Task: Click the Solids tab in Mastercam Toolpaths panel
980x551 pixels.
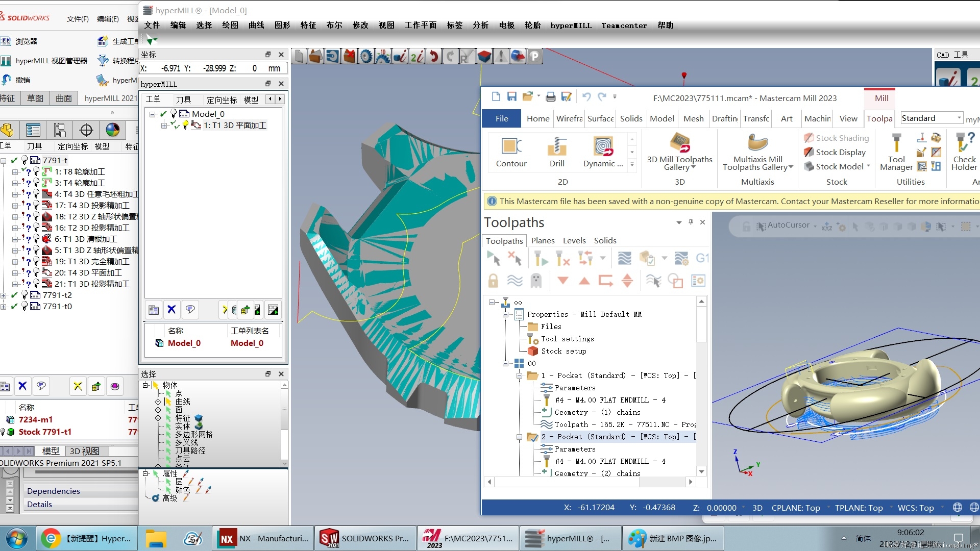Action: tap(604, 240)
